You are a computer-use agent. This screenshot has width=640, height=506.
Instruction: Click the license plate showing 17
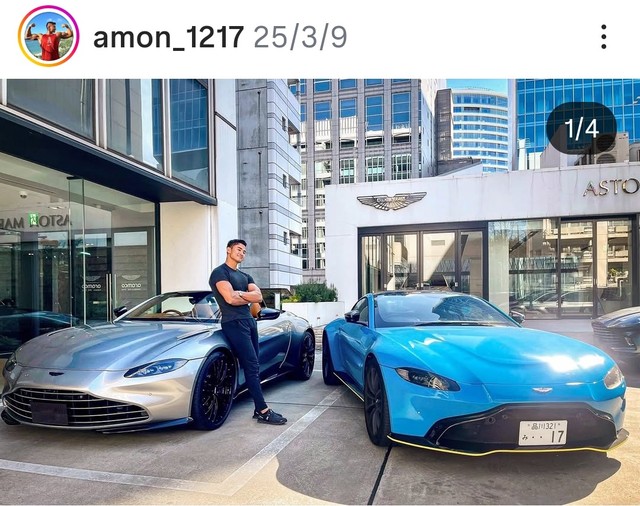tap(542, 433)
